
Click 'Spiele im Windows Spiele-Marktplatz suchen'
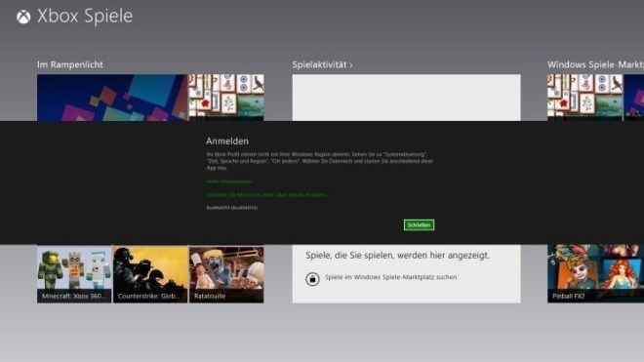point(390,277)
